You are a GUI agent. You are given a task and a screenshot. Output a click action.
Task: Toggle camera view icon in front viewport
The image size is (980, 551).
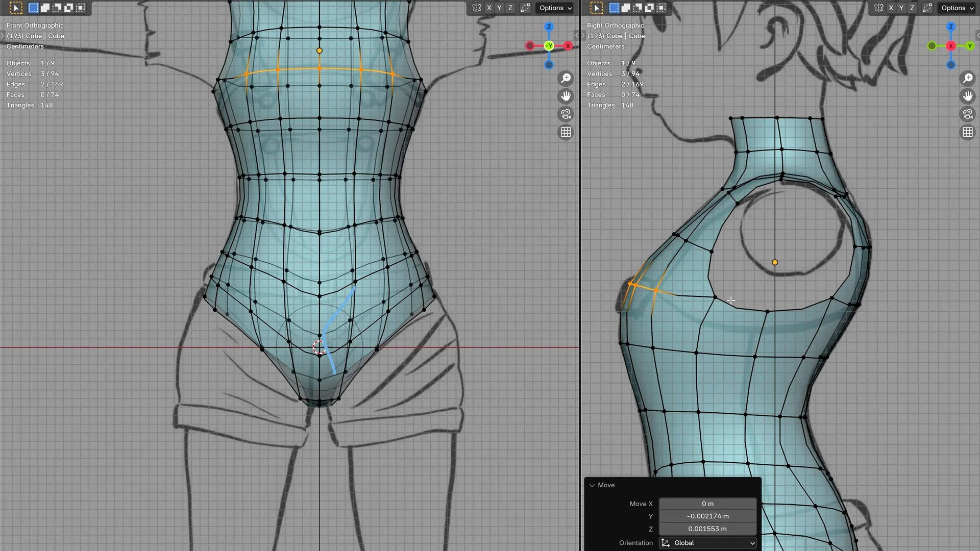pyautogui.click(x=566, y=114)
